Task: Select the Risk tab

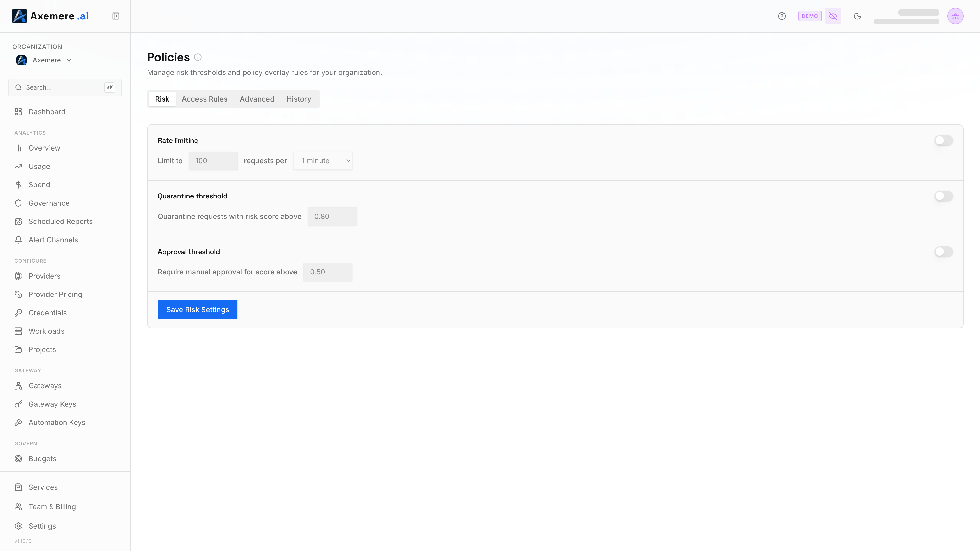Action: 162,99
